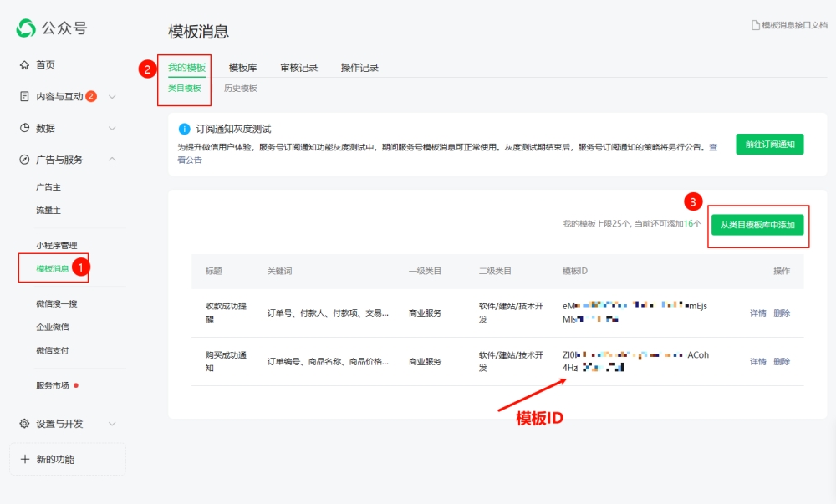Expand the 数据 menu chevron

pos(112,128)
